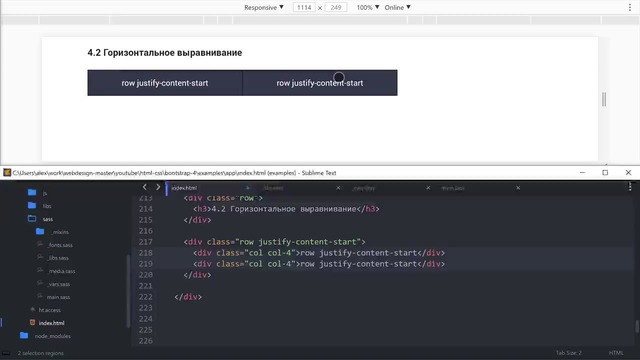Open _fonts.sass in the sidebar
640x360 pixels.
[x=60, y=245]
